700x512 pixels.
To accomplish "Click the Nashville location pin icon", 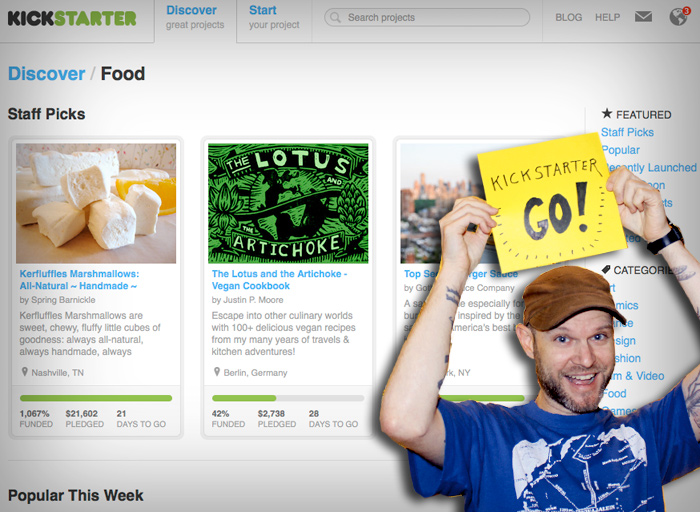I will [x=25, y=371].
